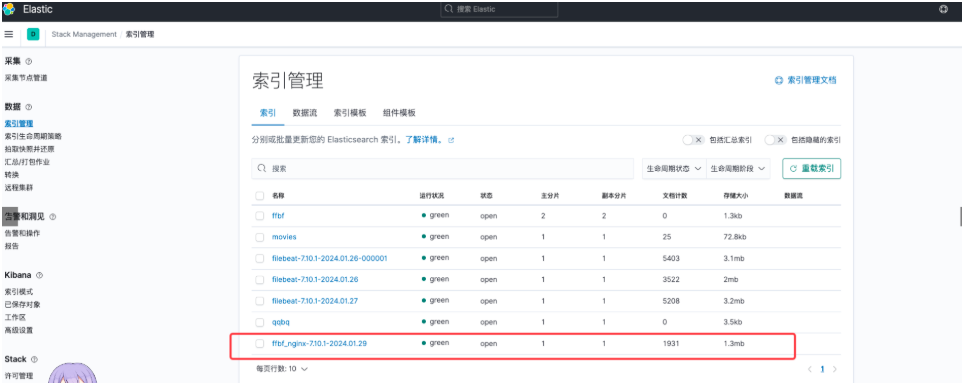This screenshot has height=383, width=962.
Task: Open 已保存对象 in sidebar
Action: pyautogui.click(x=22, y=304)
